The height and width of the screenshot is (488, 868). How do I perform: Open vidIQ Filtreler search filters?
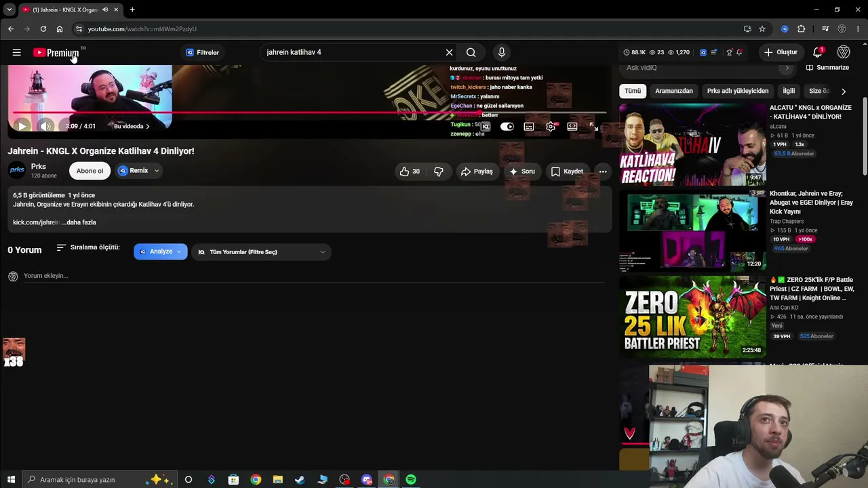[202, 52]
